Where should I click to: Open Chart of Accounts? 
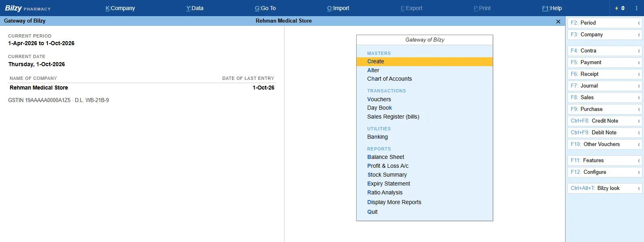425,79
